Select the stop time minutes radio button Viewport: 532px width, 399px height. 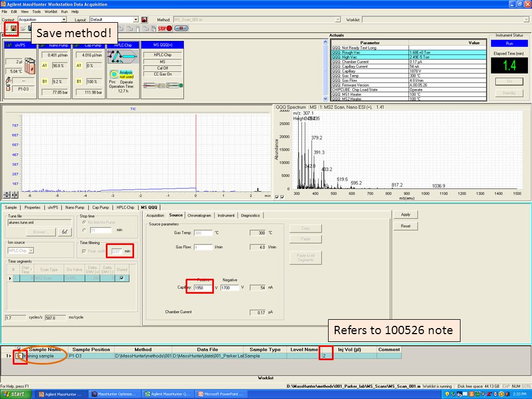[x=84, y=230]
